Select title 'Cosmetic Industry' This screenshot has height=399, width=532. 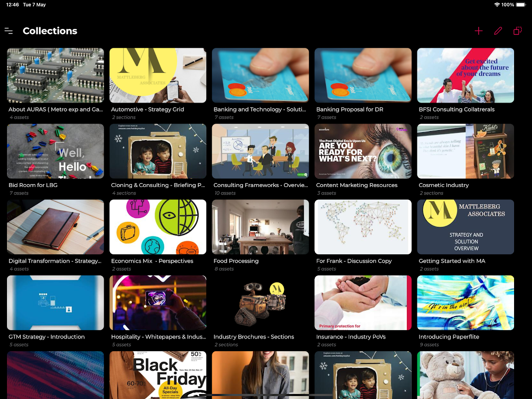[x=444, y=185]
